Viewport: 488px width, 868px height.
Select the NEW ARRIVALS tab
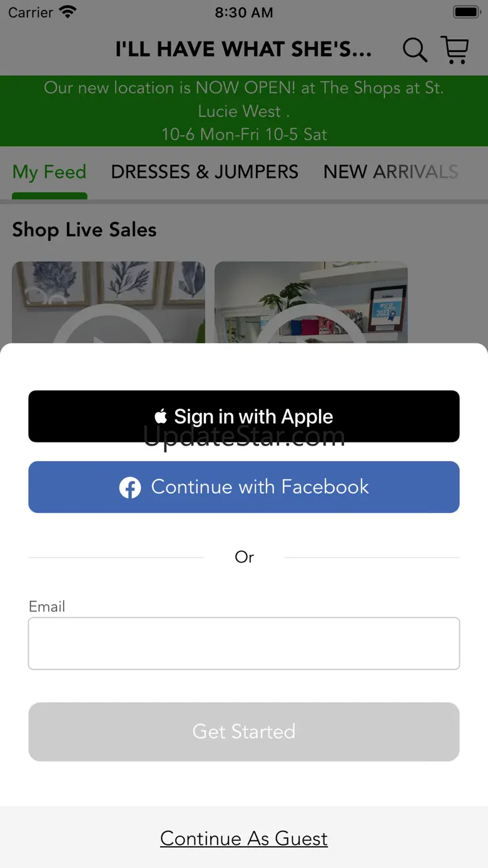click(391, 172)
